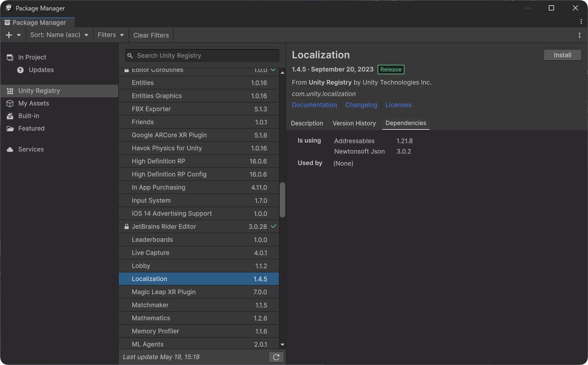
Task: Open Services in sidebar
Action: 59,149
